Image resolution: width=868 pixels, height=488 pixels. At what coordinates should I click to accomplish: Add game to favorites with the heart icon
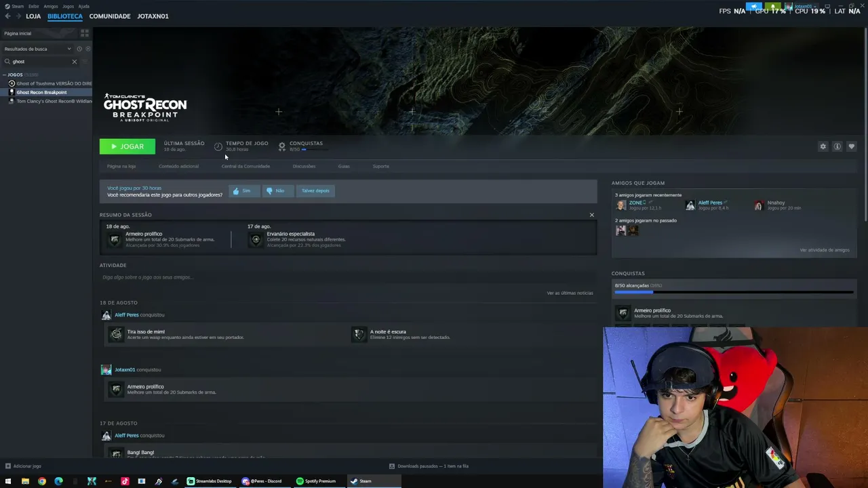(x=852, y=146)
